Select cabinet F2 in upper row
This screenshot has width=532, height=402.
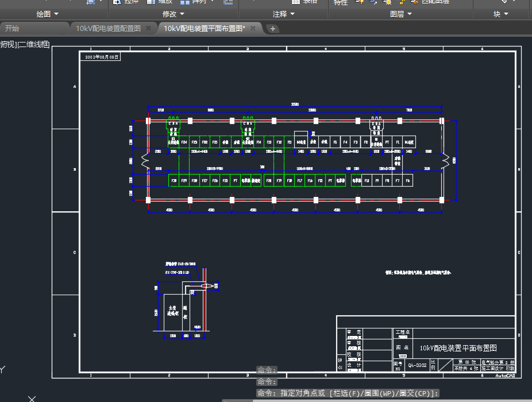point(365,142)
